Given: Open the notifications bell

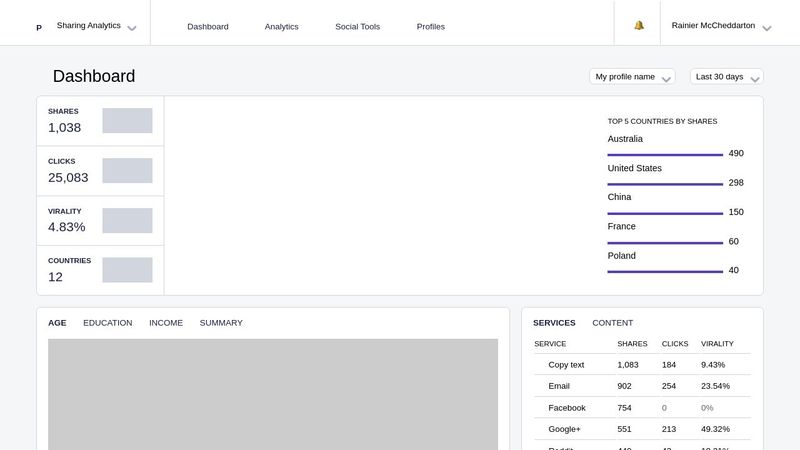Looking at the screenshot, I should (x=639, y=25).
